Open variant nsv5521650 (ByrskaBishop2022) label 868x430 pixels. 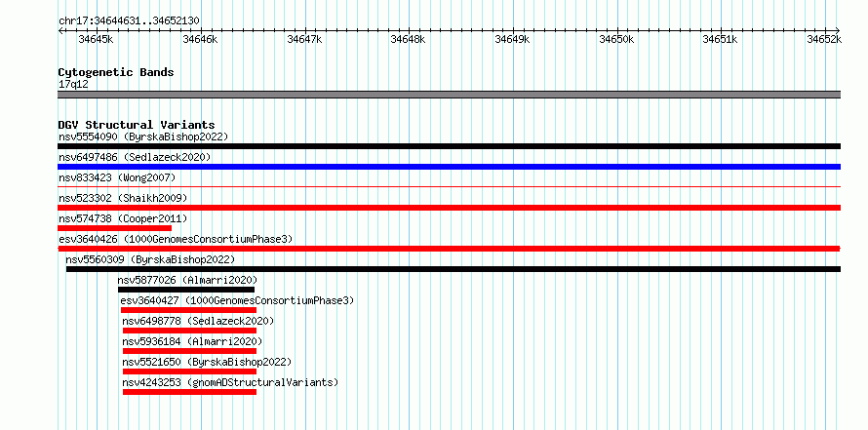click(207, 362)
